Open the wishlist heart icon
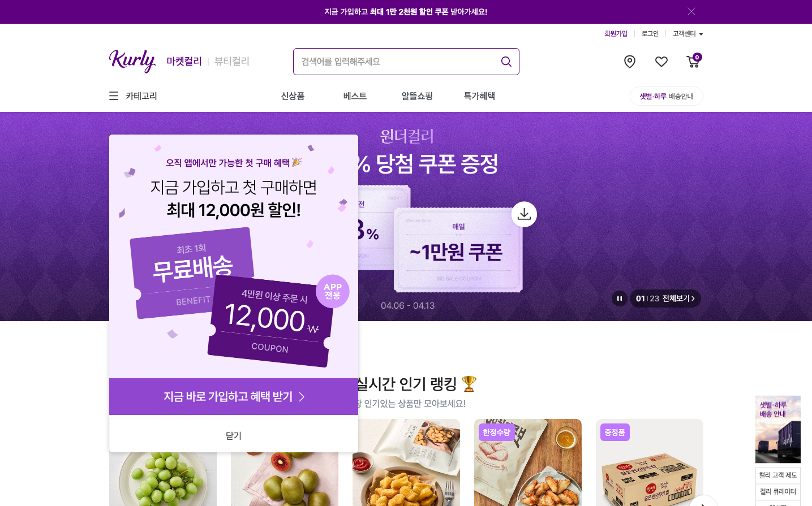 661,62
